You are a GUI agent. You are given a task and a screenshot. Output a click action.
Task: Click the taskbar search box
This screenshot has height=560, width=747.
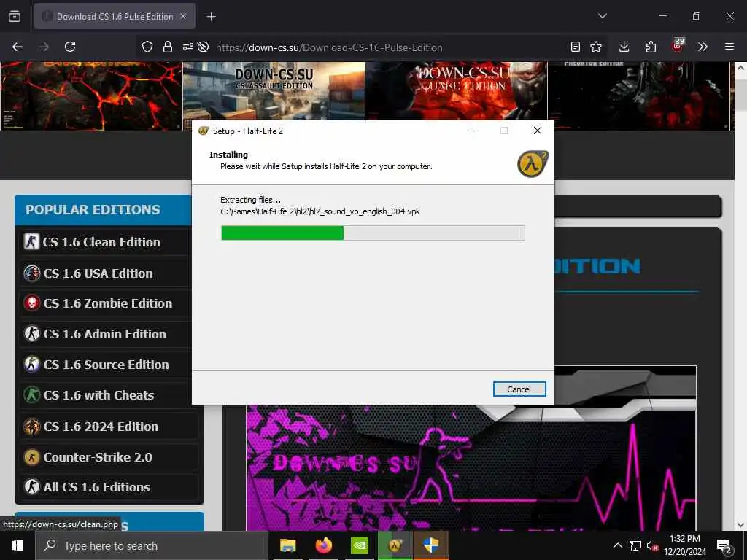tap(152, 545)
